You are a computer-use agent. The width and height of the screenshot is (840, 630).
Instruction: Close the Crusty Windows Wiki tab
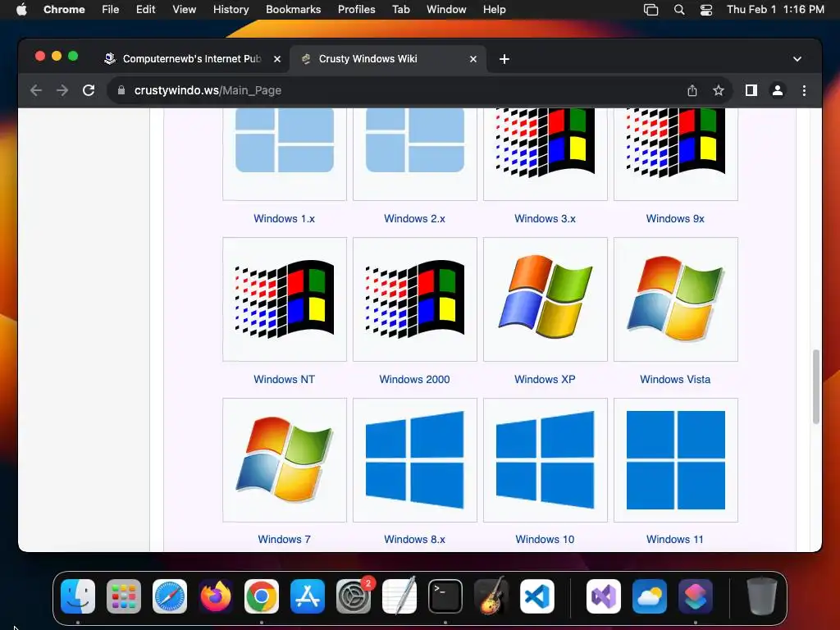click(473, 59)
